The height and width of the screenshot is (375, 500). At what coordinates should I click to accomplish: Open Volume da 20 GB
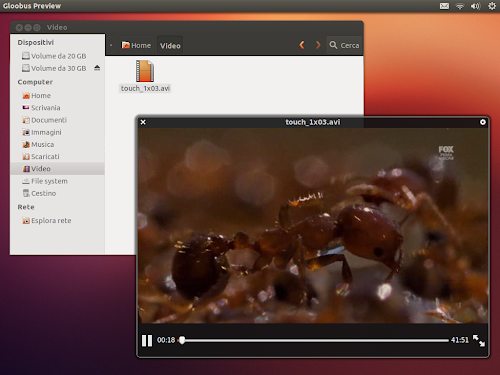tap(58, 56)
